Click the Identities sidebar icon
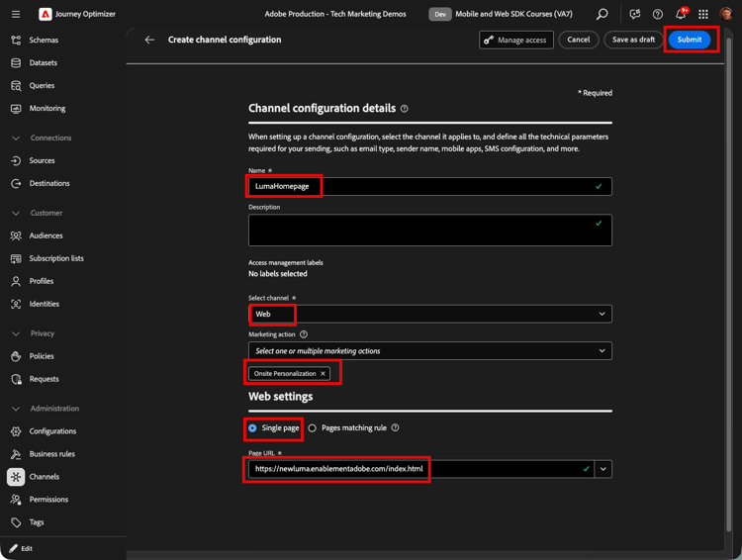Viewport: 742px width, 560px height. click(16, 304)
